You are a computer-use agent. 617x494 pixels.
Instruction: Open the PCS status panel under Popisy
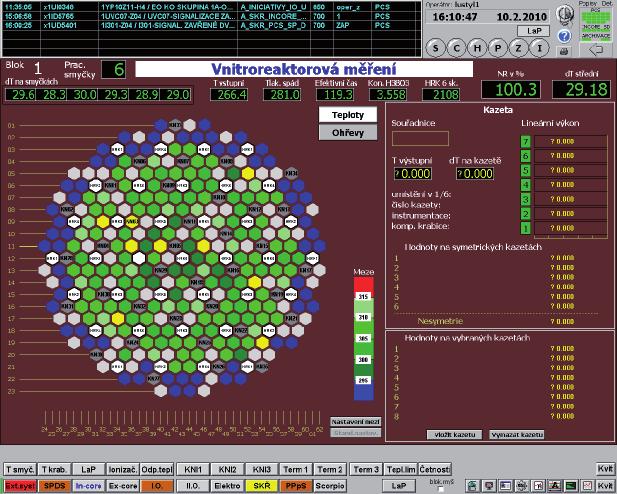pos(596,26)
